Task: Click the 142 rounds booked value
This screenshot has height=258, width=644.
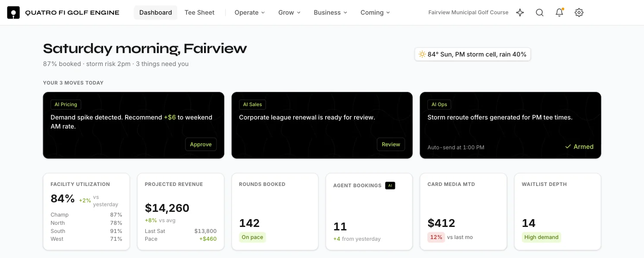Action: [x=249, y=223]
